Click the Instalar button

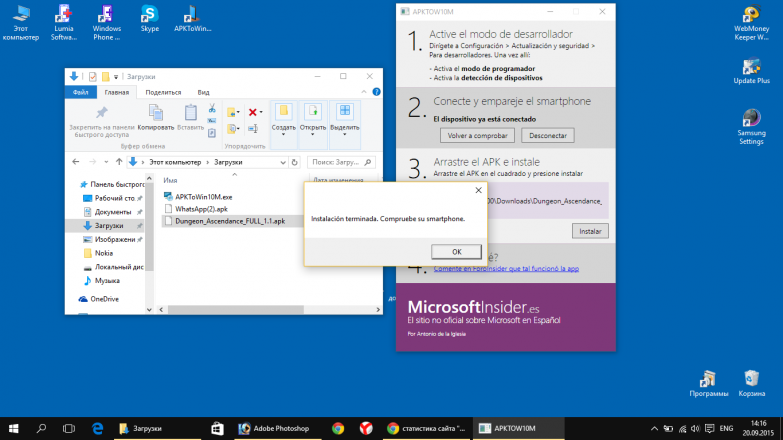[590, 231]
